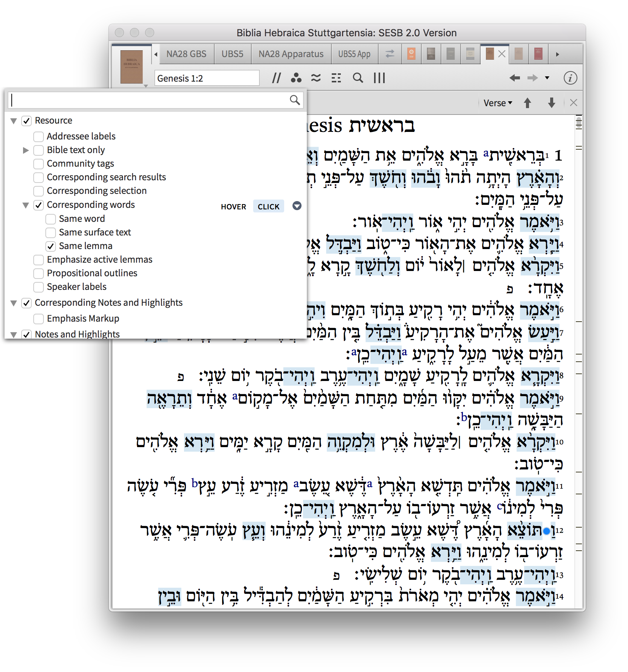Open the dropdown arrow under book cover

[145, 86]
